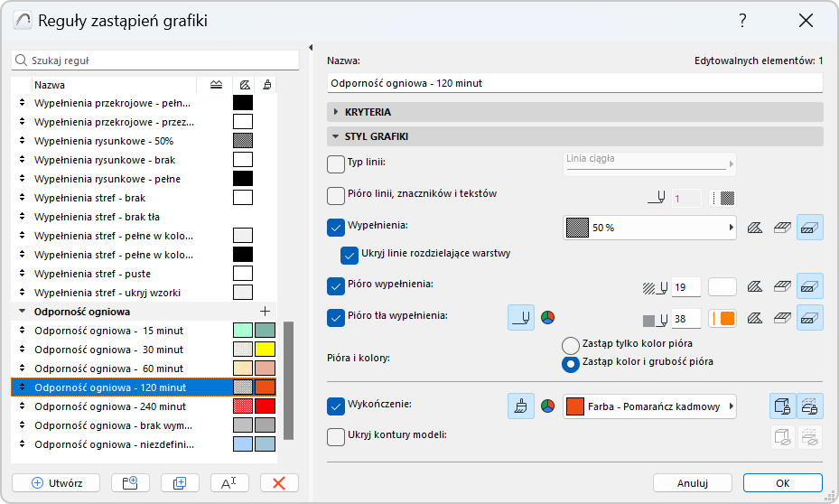The height and width of the screenshot is (504, 839).
Task: Collapse the left rules panel arrow
Action: 311,48
